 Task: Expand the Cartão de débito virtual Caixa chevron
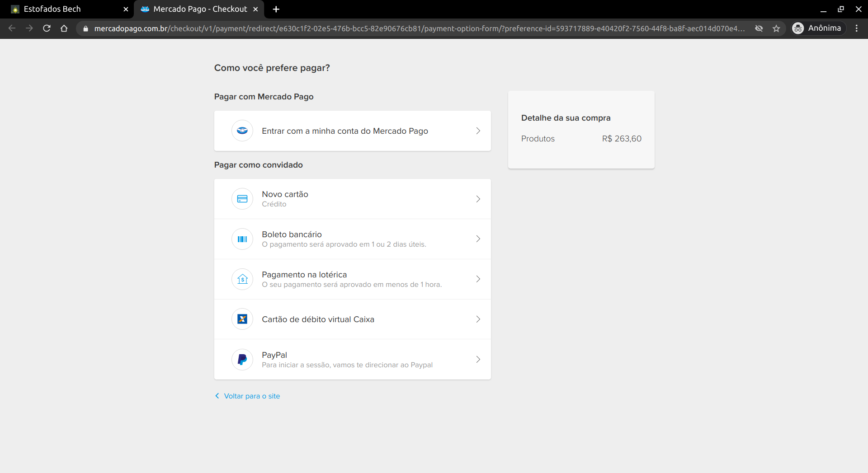point(478,319)
